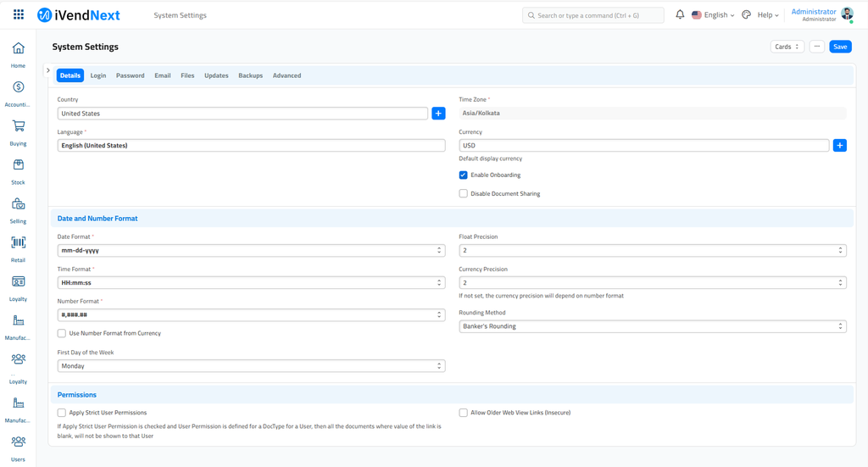Check Apply Strict User Permissions
The width and height of the screenshot is (868, 467).
tap(62, 413)
